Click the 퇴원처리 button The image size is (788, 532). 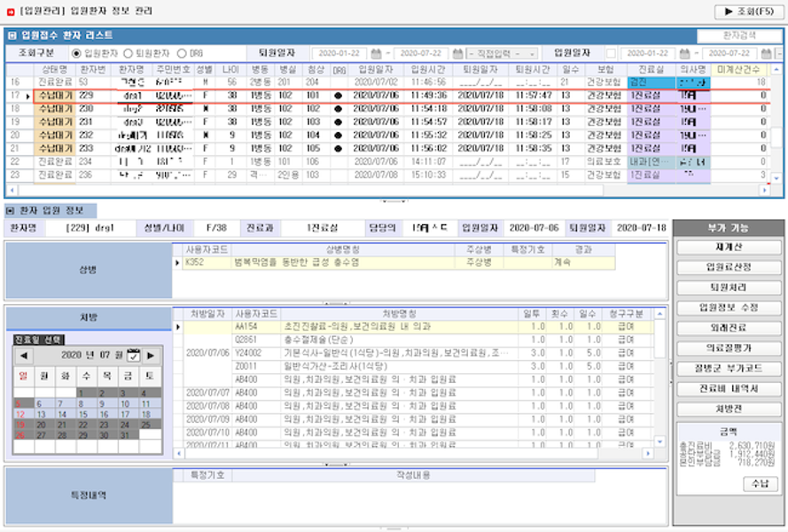click(729, 287)
